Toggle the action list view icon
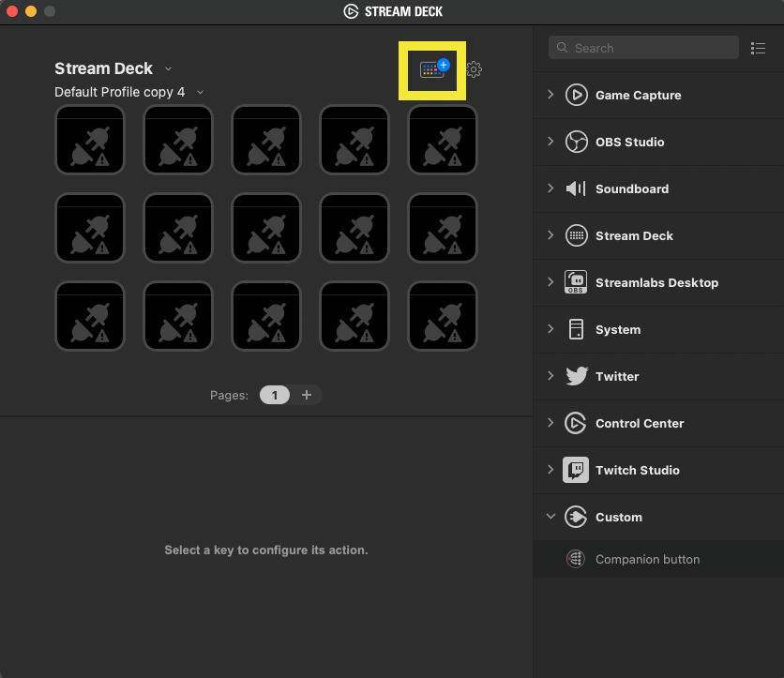 [x=758, y=48]
